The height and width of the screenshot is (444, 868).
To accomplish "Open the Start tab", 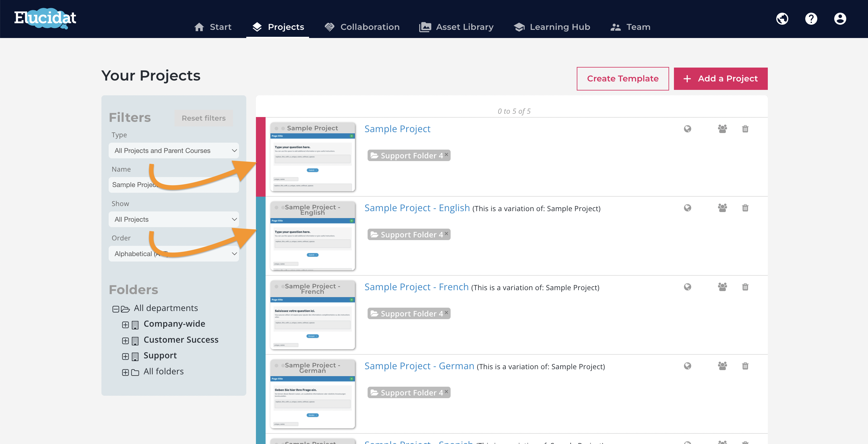I will [x=212, y=27].
